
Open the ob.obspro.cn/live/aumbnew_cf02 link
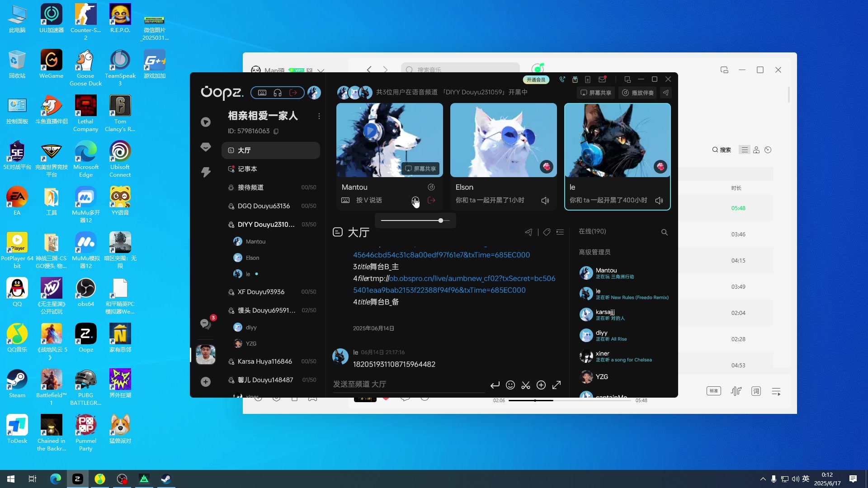pyautogui.click(x=453, y=284)
